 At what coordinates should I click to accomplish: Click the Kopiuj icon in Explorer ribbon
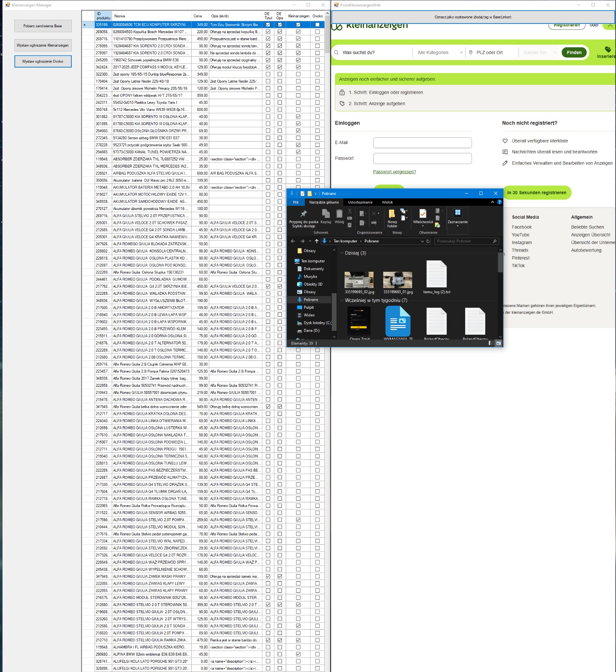[326, 213]
